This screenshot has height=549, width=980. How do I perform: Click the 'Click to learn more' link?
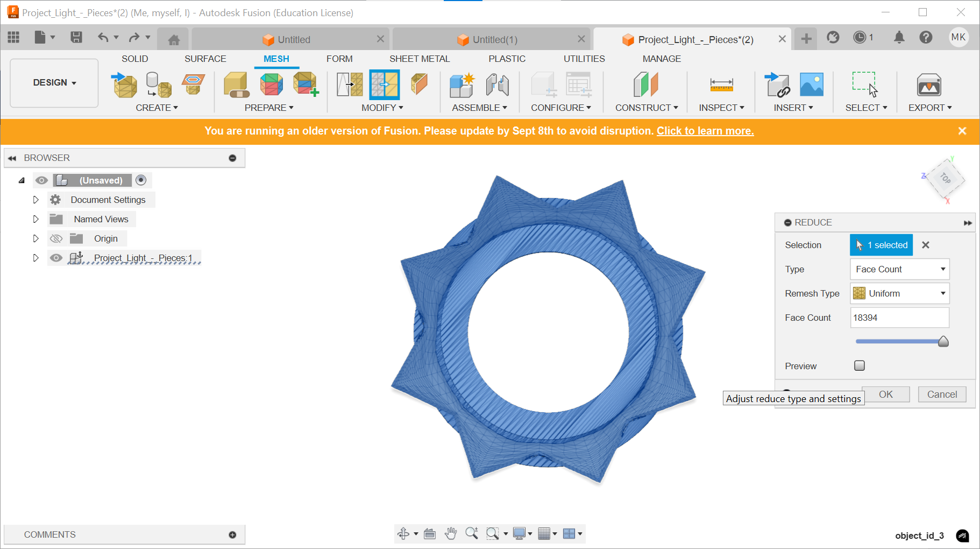coord(705,131)
